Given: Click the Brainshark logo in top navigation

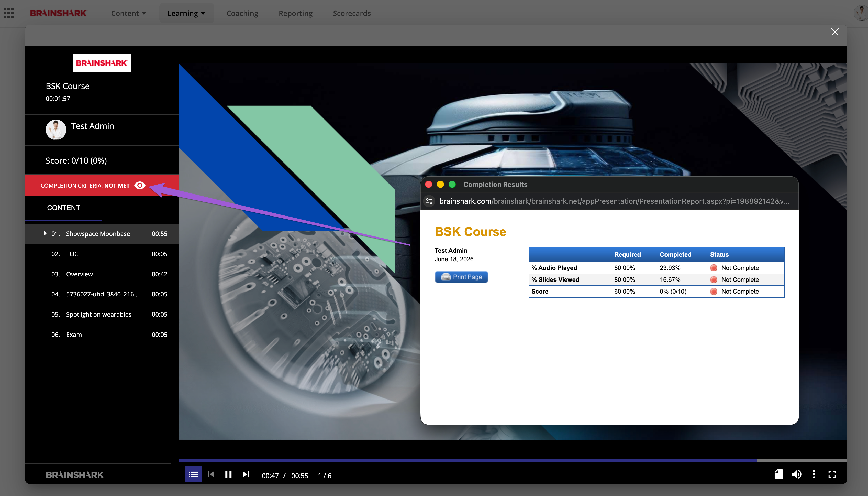Looking at the screenshot, I should click(x=59, y=13).
